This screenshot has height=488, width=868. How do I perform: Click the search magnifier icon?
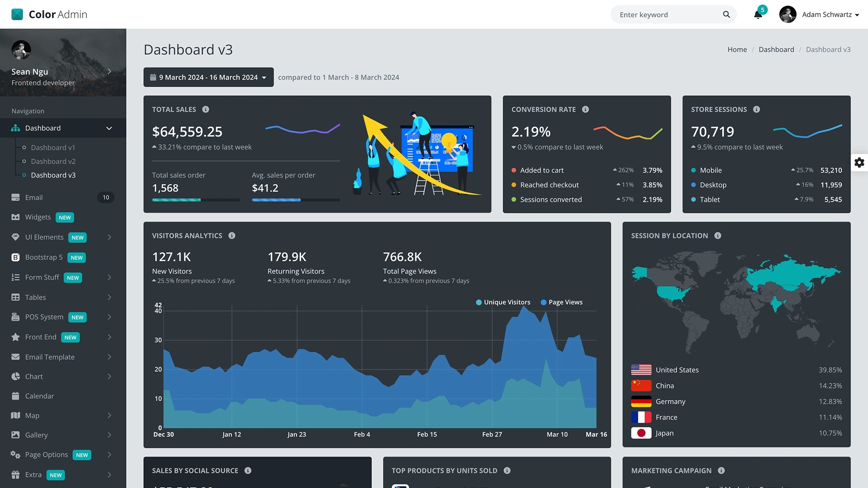726,14
